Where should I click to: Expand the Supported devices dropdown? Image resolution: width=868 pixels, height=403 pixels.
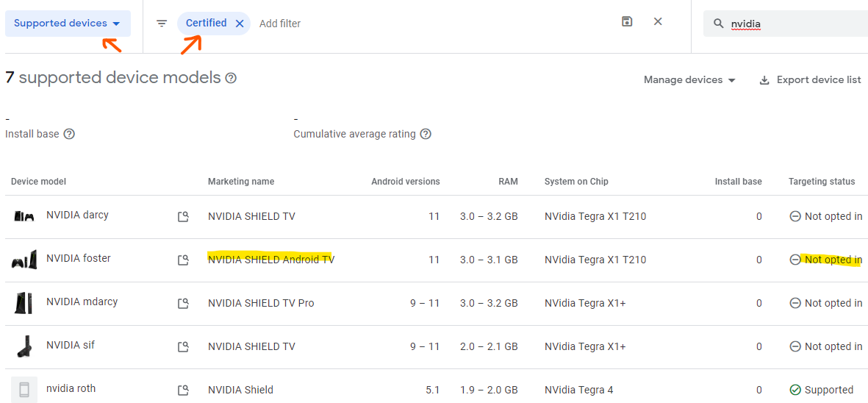click(x=68, y=24)
